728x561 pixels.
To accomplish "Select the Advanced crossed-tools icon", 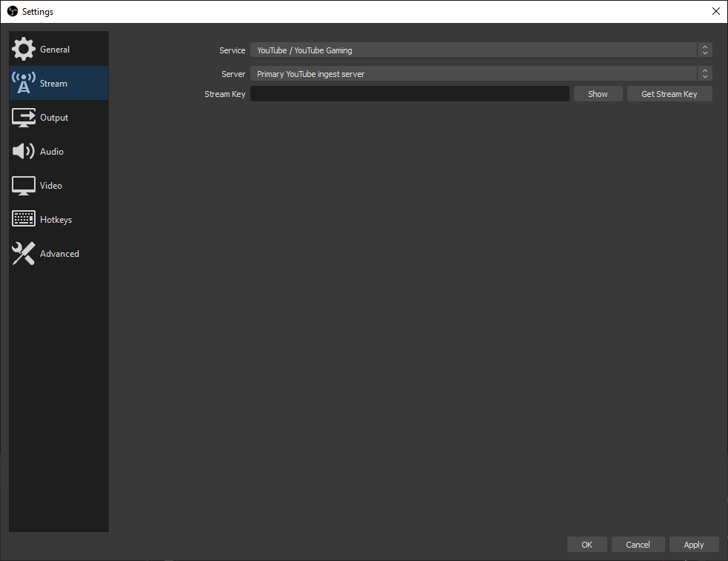I will click(23, 253).
